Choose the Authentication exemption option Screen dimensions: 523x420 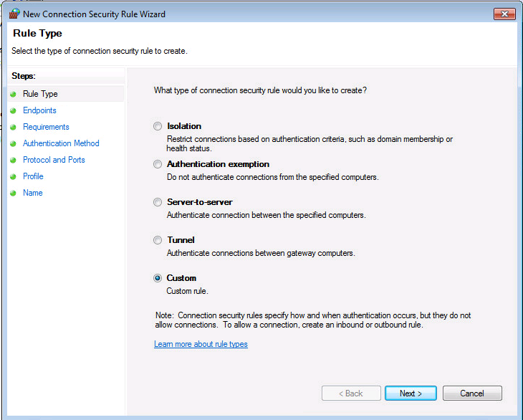158,164
